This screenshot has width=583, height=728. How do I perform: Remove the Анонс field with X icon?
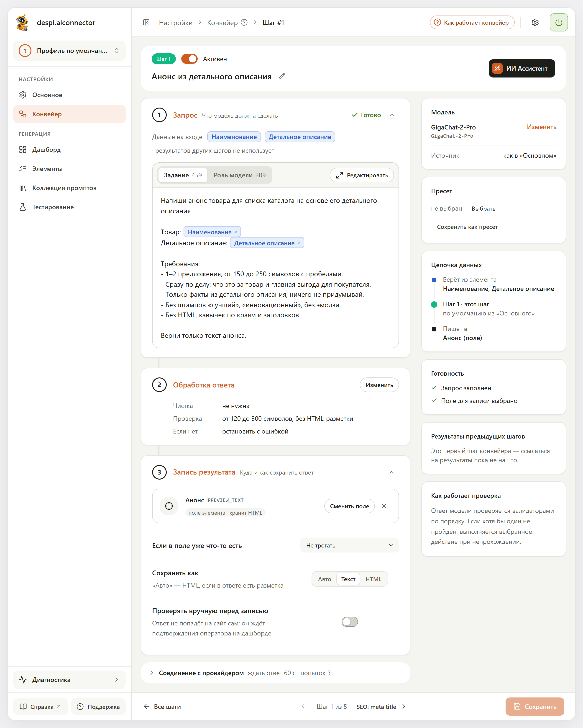pyautogui.click(x=384, y=506)
